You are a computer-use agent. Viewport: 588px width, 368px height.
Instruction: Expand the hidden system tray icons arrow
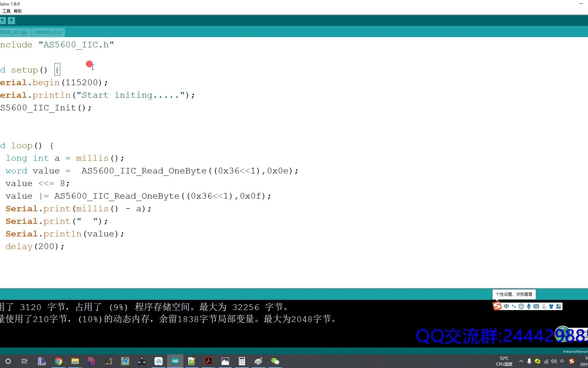521,361
